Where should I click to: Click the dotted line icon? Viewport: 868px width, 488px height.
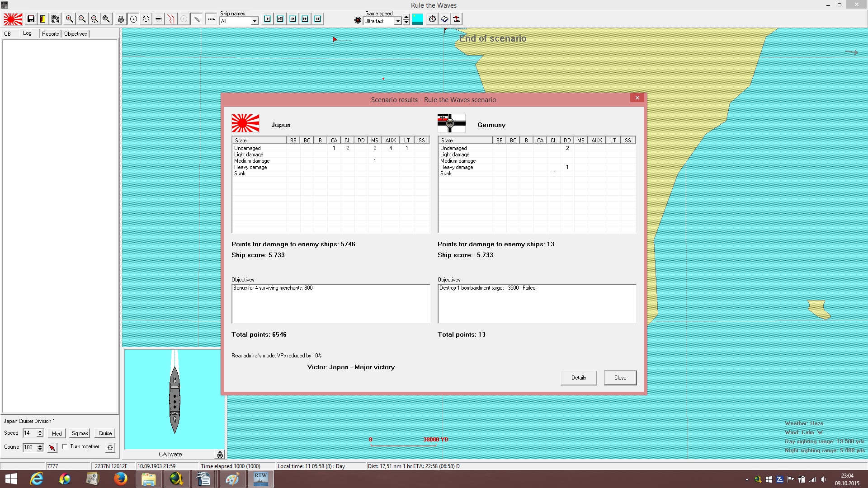point(212,19)
